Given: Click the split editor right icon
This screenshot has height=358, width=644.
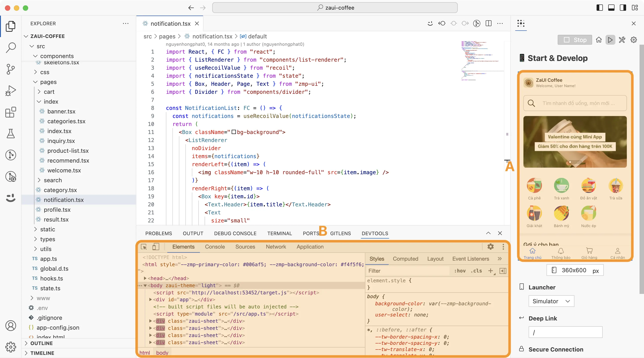Looking at the screenshot, I should pyautogui.click(x=488, y=23).
